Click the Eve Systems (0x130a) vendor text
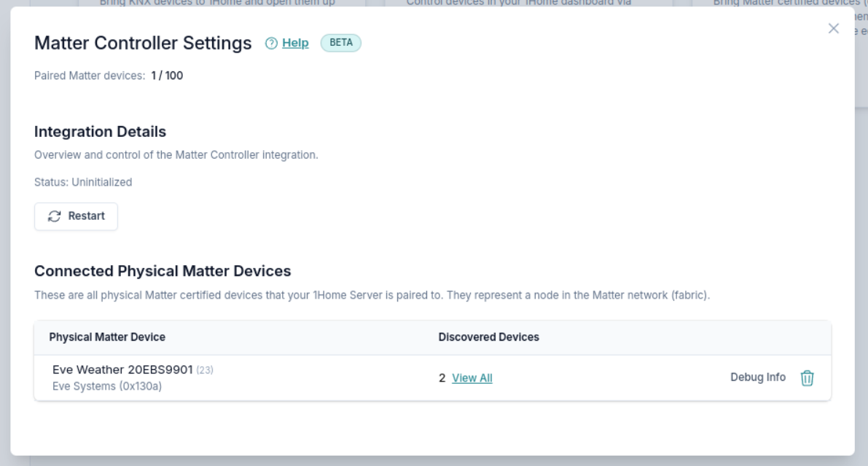The height and width of the screenshot is (466, 868). 107,387
